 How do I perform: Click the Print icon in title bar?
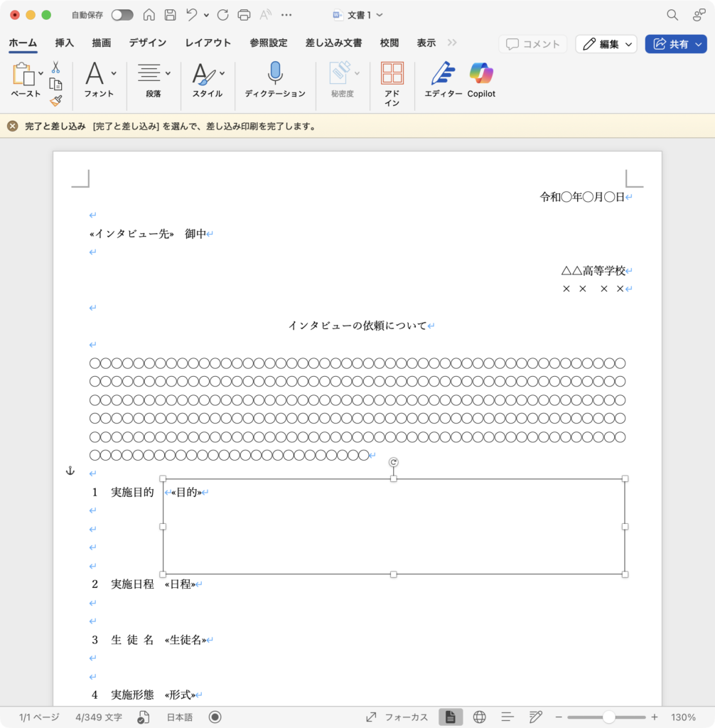[x=244, y=15]
